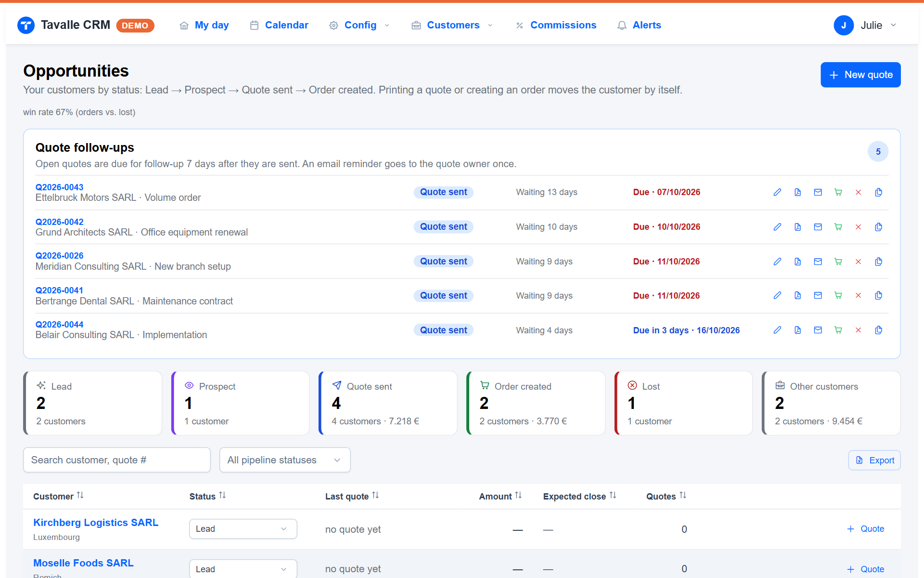Filter by the Order created card
Image resolution: width=924 pixels, height=578 pixels.
click(x=536, y=403)
